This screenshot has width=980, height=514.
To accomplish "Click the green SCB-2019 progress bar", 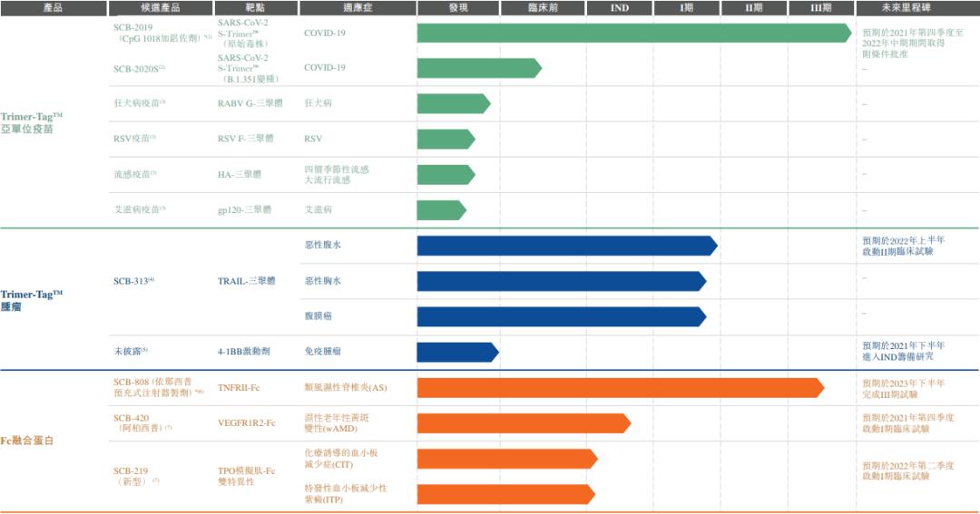I will [633, 34].
